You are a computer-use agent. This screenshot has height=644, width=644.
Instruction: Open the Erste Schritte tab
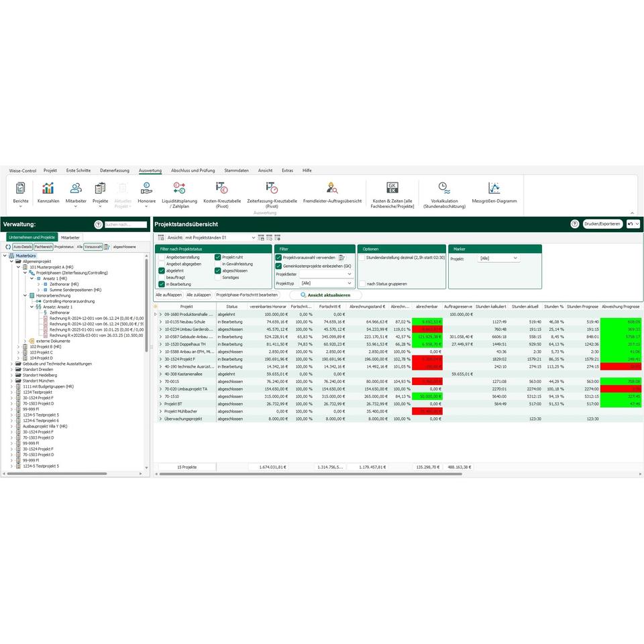pos(78,170)
